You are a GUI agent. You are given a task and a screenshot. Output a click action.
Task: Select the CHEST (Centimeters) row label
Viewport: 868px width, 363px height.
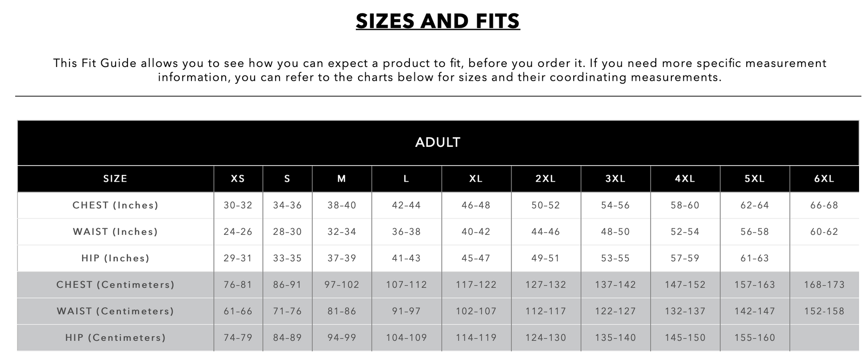(x=116, y=284)
